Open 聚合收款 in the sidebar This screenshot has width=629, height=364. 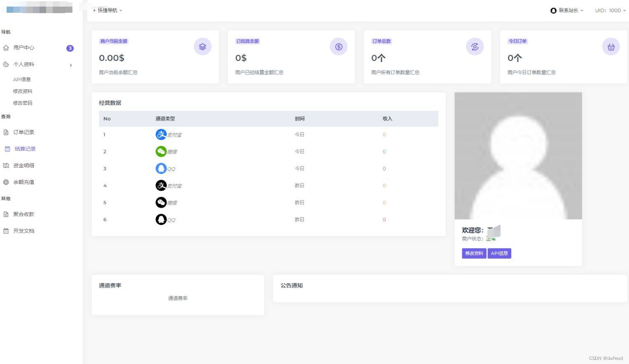pyautogui.click(x=23, y=214)
